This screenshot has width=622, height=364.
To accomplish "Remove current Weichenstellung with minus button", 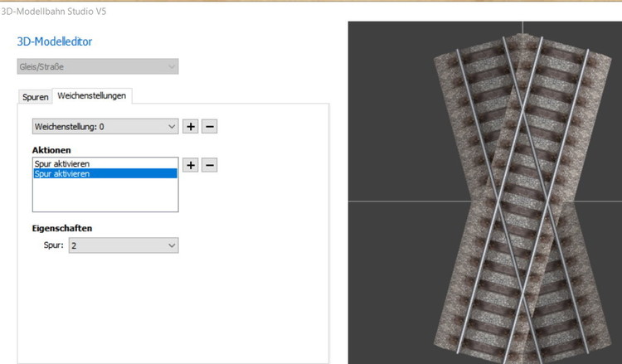I will tap(210, 127).
